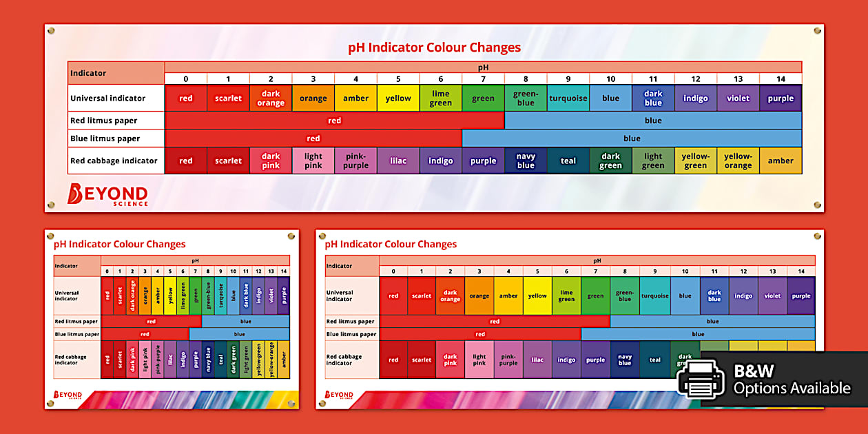868x434 pixels.
Task: Click the gold fastener on bottom-right poster
Action: (322, 236)
